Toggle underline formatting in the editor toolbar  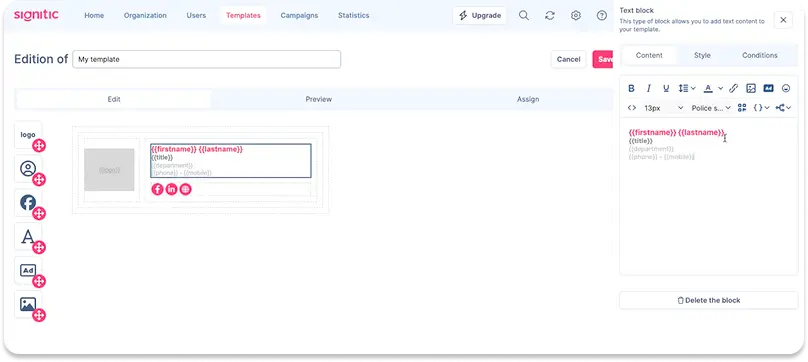coord(666,88)
